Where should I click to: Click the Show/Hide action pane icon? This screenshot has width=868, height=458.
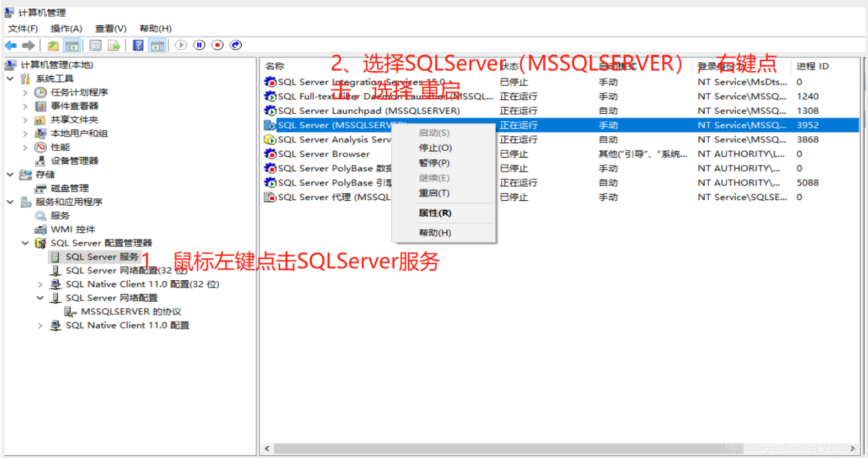coord(158,45)
